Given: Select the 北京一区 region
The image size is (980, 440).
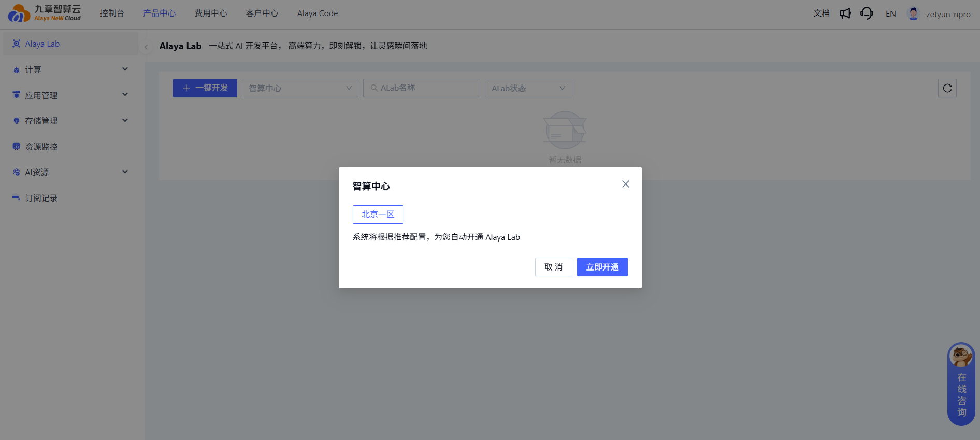Looking at the screenshot, I should coord(378,215).
